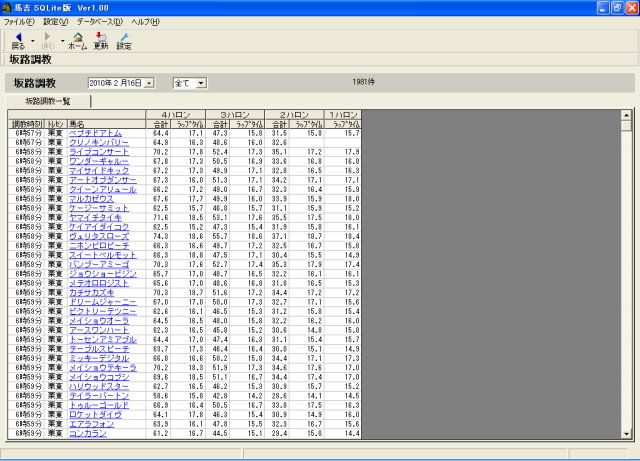The width and height of the screenshot is (640, 461).
Task: Open the horse link クリノキンバリー
Action: click(x=99, y=143)
